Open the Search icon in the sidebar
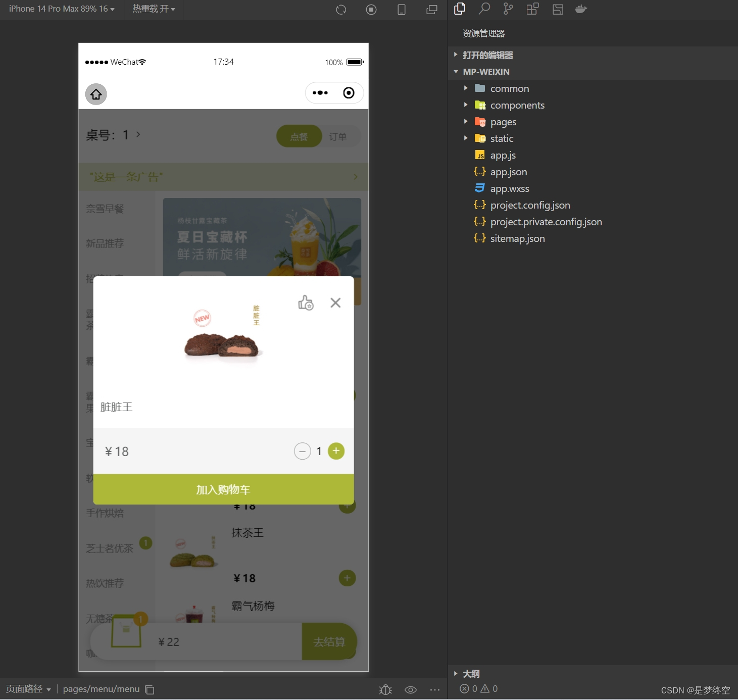Screen dimensions: 738x700 pos(484,9)
